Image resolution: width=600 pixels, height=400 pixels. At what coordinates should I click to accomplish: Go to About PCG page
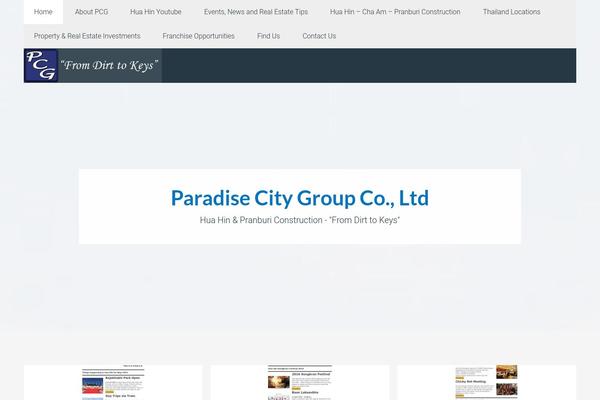coord(91,12)
